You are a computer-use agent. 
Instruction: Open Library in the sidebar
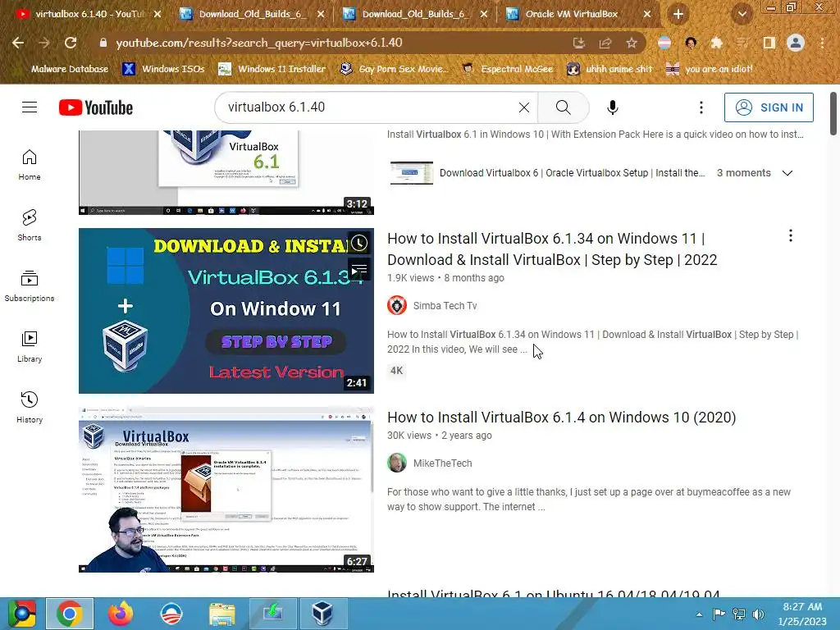(x=30, y=347)
